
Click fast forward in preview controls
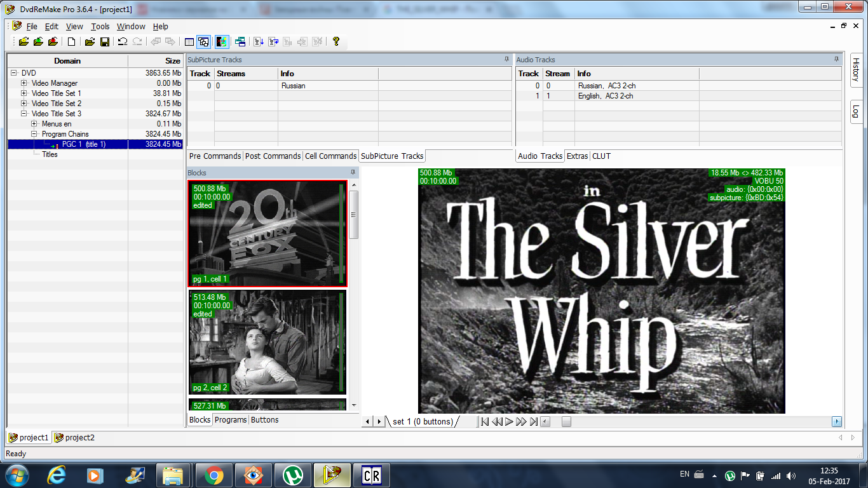[521, 421]
